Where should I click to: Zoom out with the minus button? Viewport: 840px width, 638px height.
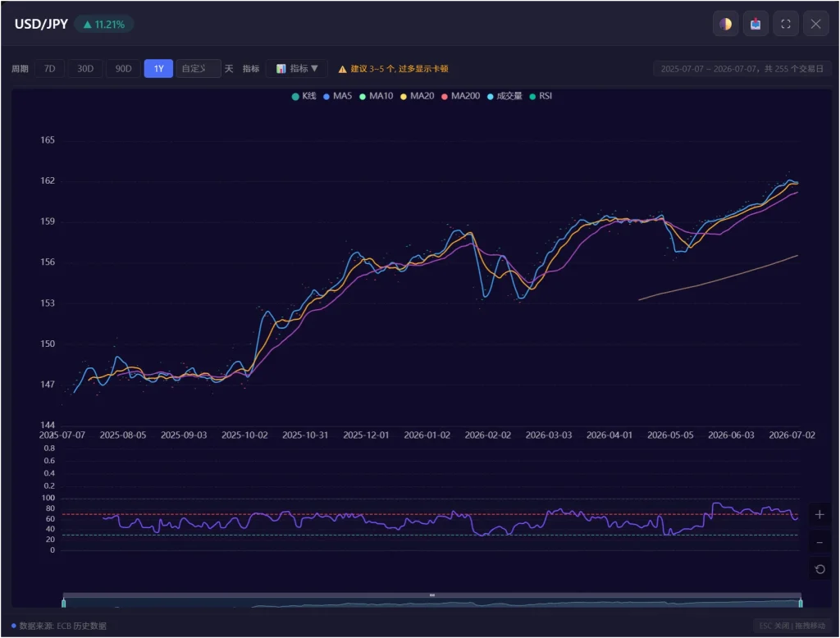819,543
